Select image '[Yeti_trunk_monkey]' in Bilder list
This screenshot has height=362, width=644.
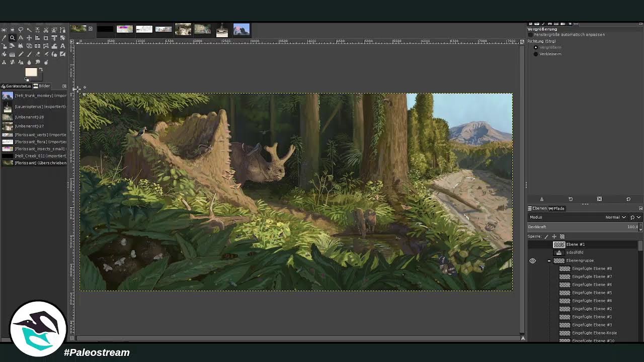(34, 96)
